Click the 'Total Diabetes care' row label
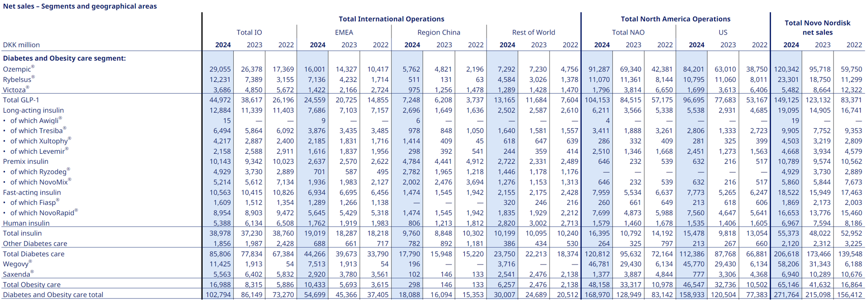868x300 pixels. 34,254
